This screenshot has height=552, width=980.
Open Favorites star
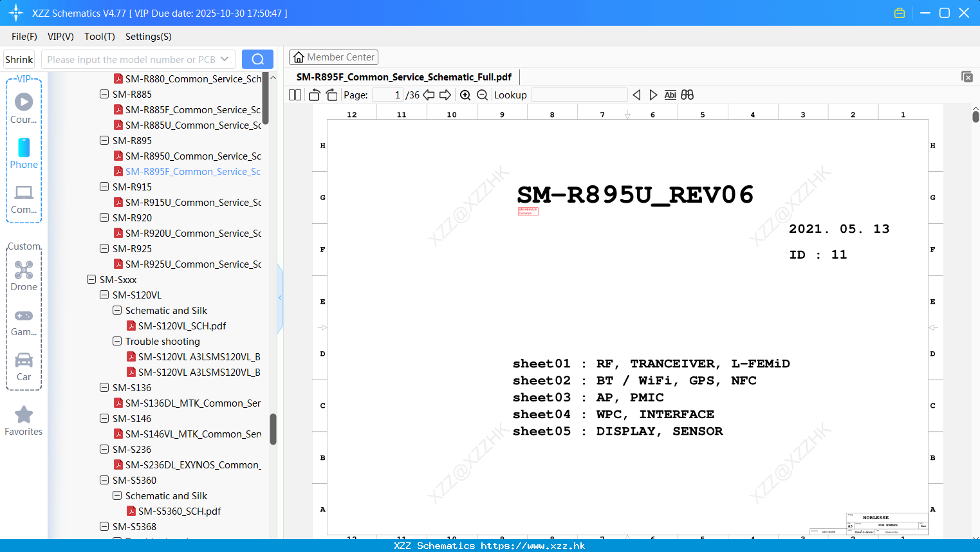[x=24, y=421]
